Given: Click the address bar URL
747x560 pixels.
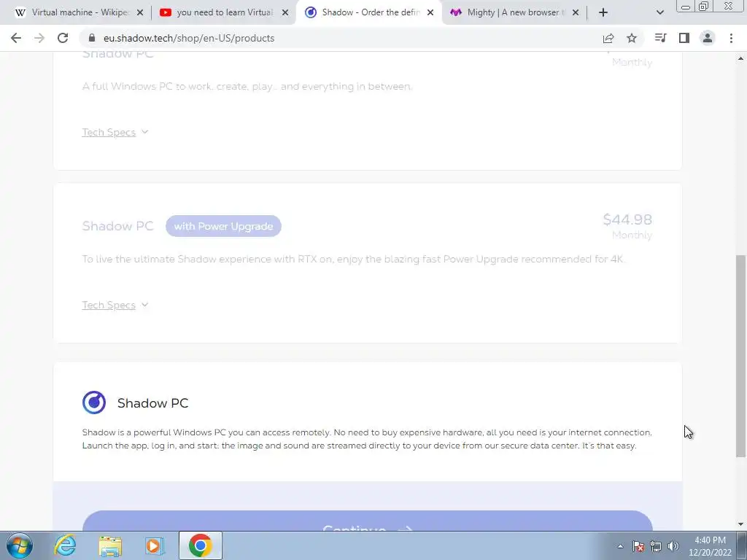Looking at the screenshot, I should [x=189, y=38].
